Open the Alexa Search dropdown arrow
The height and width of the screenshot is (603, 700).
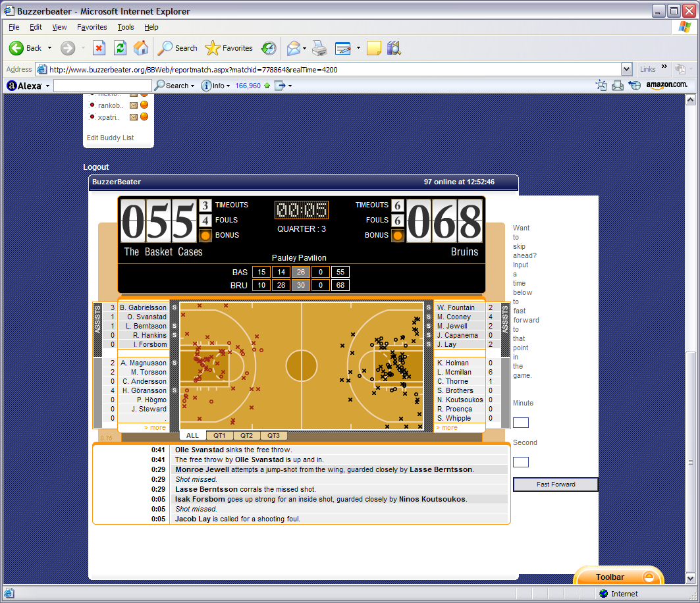[x=192, y=86]
